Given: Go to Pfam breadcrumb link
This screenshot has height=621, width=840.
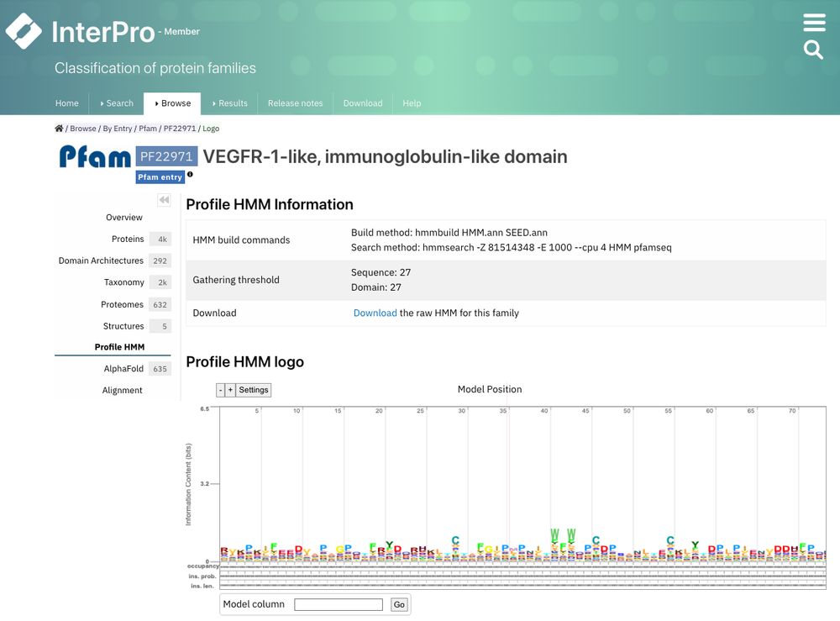Looking at the screenshot, I should click(x=148, y=128).
